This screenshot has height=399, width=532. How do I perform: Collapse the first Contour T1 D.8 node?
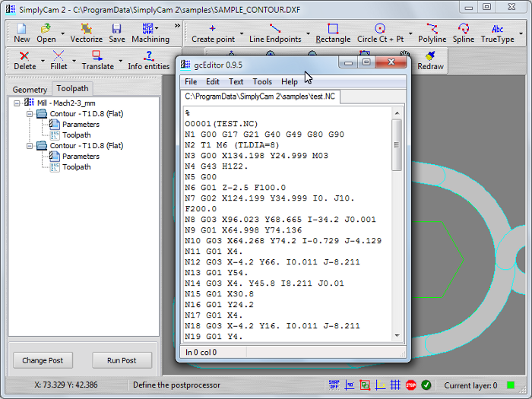29,113
